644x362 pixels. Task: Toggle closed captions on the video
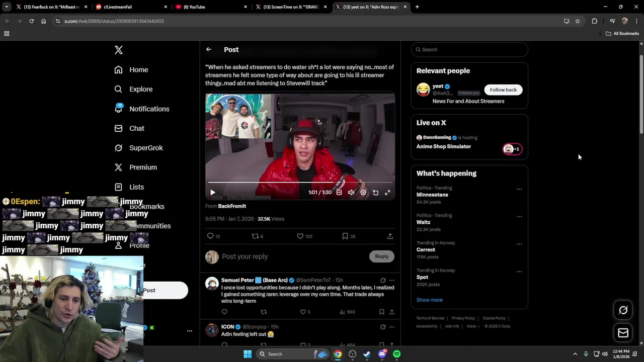(x=339, y=193)
